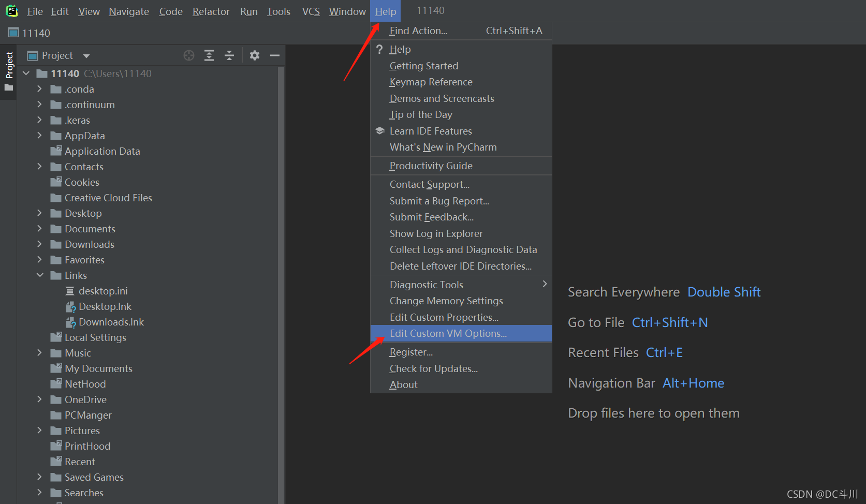Hide the Project panel with minus icon
Image resolution: width=866 pixels, height=504 pixels.
tap(275, 55)
